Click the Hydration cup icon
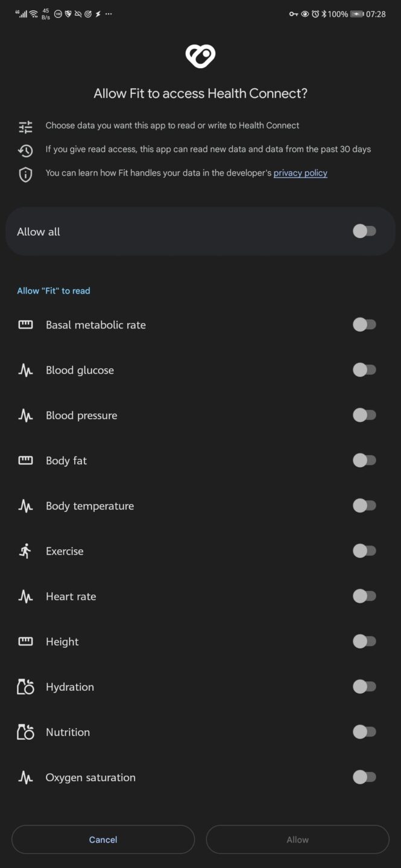401x868 pixels. click(25, 686)
